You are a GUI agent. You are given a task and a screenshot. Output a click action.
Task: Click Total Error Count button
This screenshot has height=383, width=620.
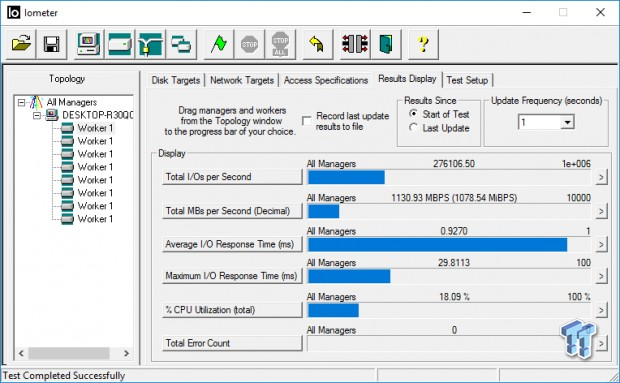pyautogui.click(x=232, y=343)
